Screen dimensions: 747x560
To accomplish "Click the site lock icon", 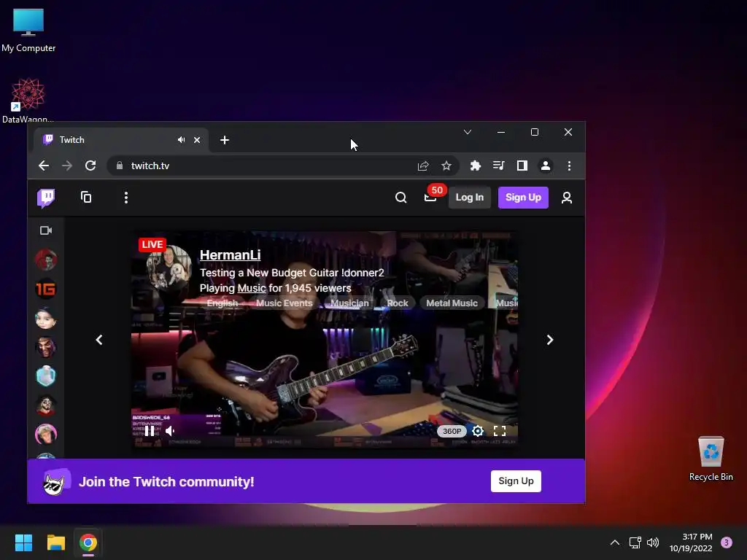I will pyautogui.click(x=120, y=166).
